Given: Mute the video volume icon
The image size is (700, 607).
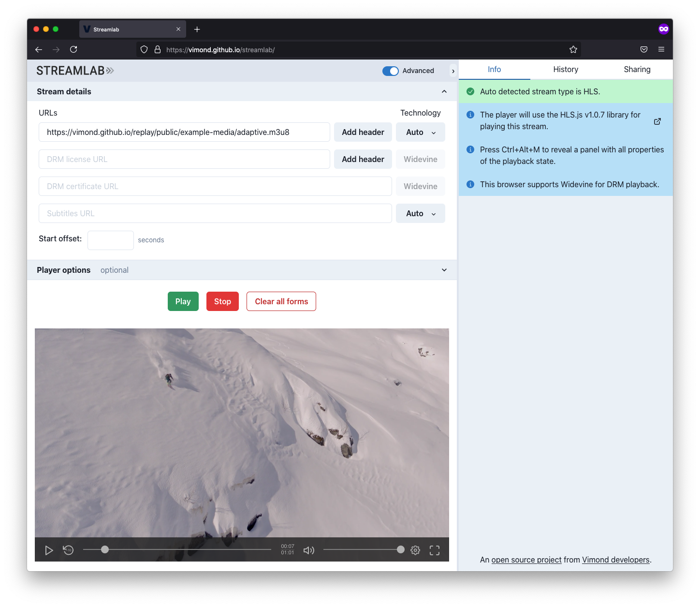Looking at the screenshot, I should (x=309, y=550).
